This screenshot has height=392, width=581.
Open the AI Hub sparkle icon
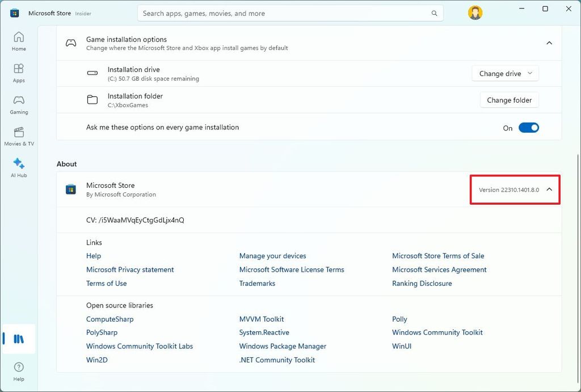tap(19, 167)
